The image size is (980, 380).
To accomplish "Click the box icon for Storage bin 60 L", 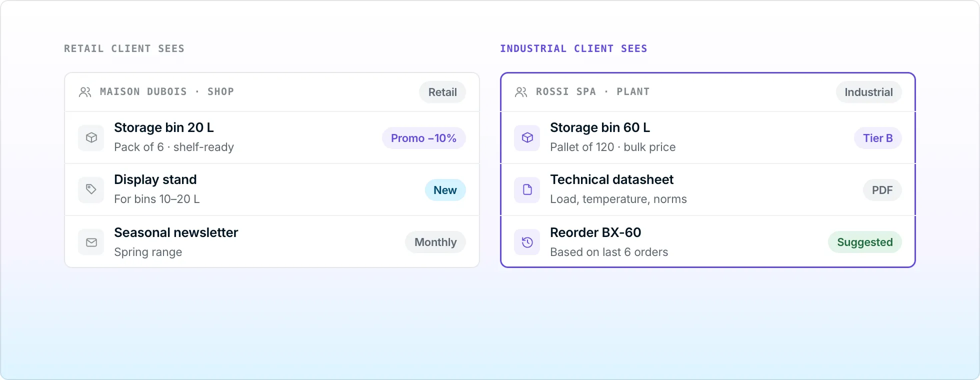I will click(527, 137).
